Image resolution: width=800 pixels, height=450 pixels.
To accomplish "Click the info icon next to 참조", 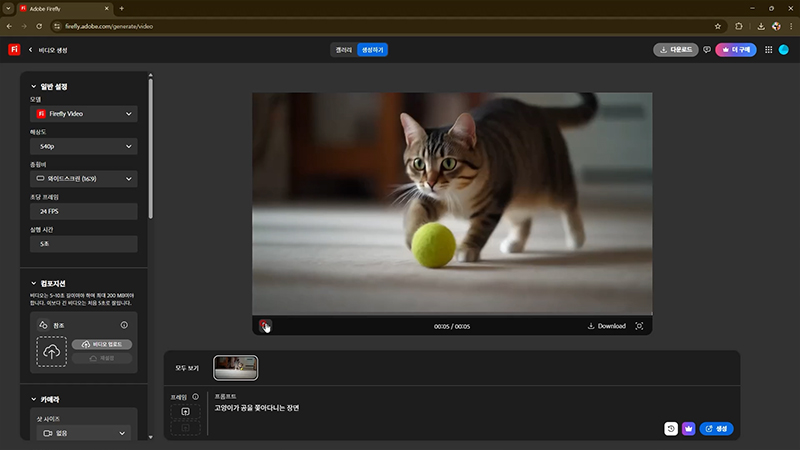I will 124,325.
